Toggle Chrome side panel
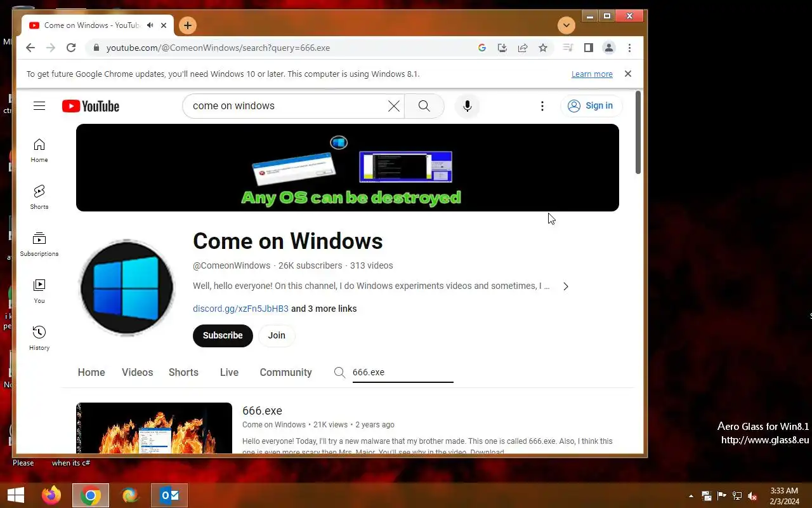The image size is (812, 508). (x=589, y=48)
